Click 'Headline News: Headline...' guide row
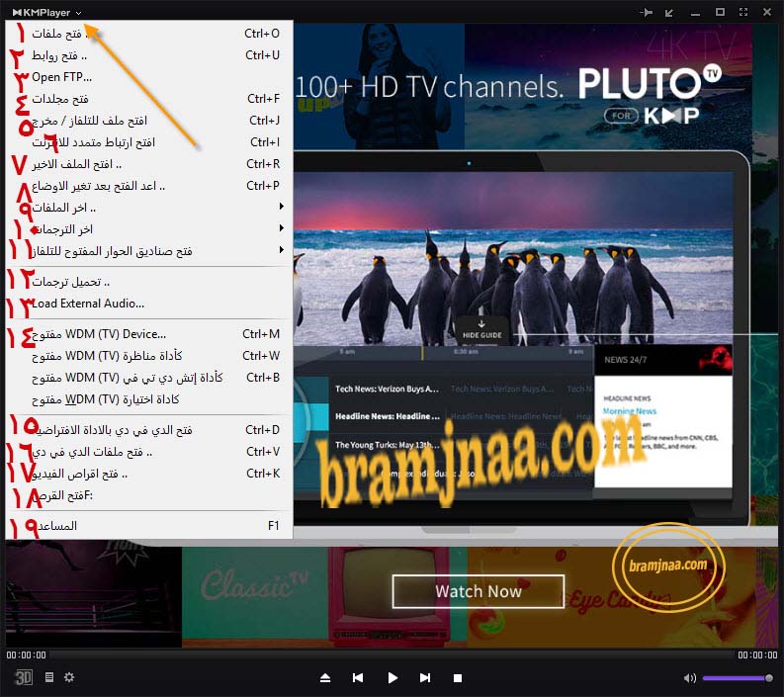This screenshot has width=784, height=697. [387, 416]
